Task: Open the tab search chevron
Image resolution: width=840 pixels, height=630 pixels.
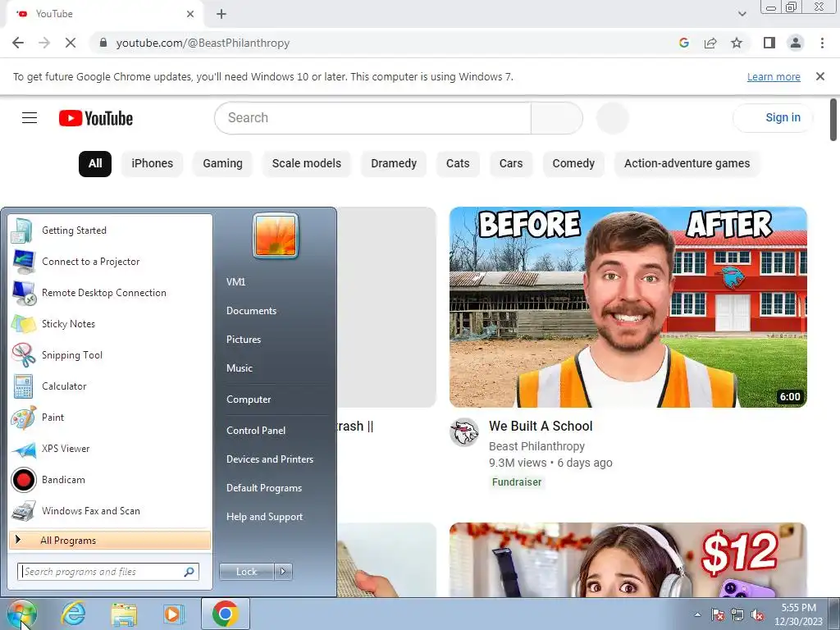Action: pos(742,14)
